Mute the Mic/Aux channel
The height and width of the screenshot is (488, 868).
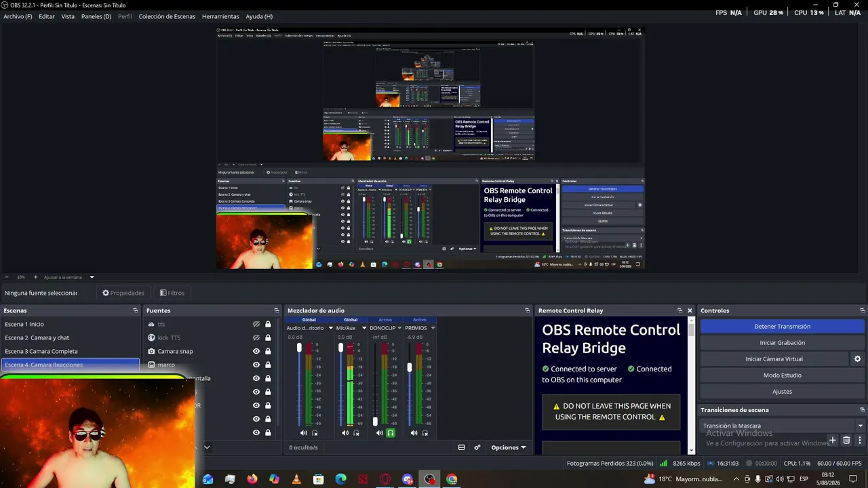pyautogui.click(x=345, y=433)
